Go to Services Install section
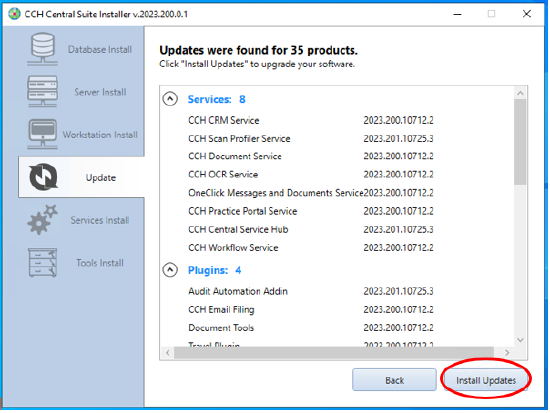 coord(100,220)
